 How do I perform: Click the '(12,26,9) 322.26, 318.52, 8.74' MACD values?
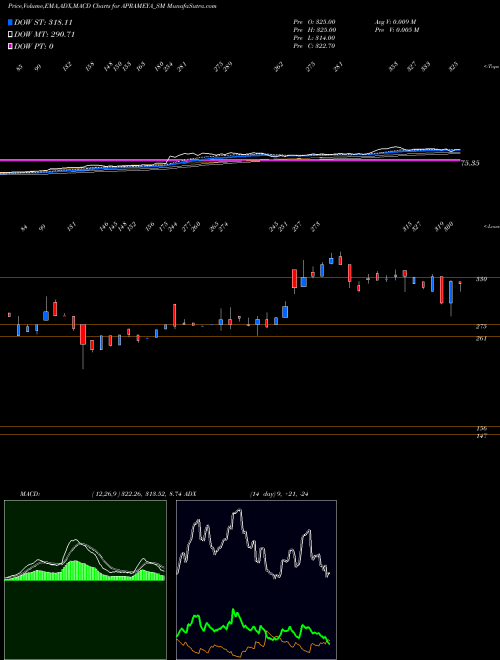(137, 494)
